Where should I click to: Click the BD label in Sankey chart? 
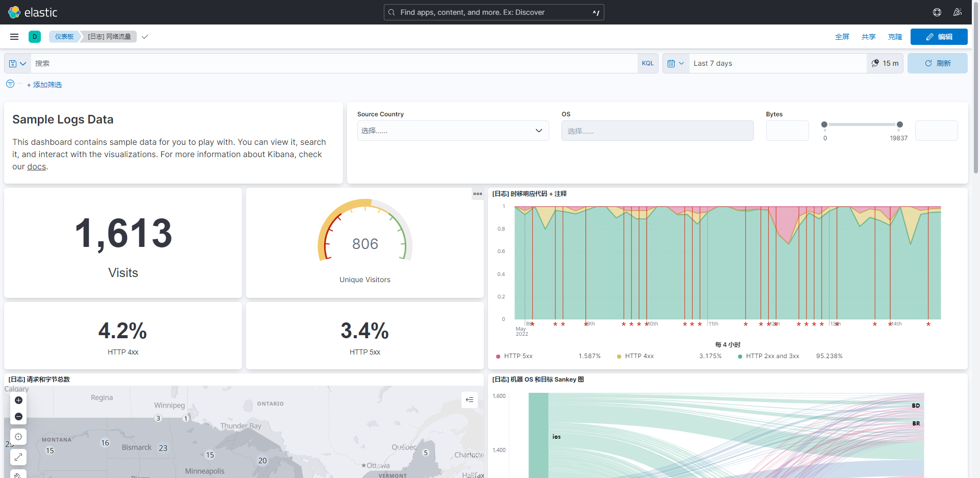pos(916,406)
